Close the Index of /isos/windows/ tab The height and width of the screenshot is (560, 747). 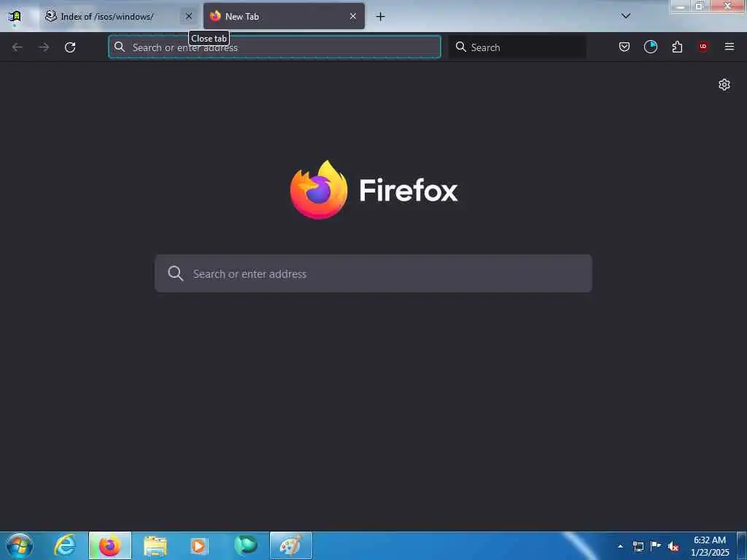[x=189, y=16]
